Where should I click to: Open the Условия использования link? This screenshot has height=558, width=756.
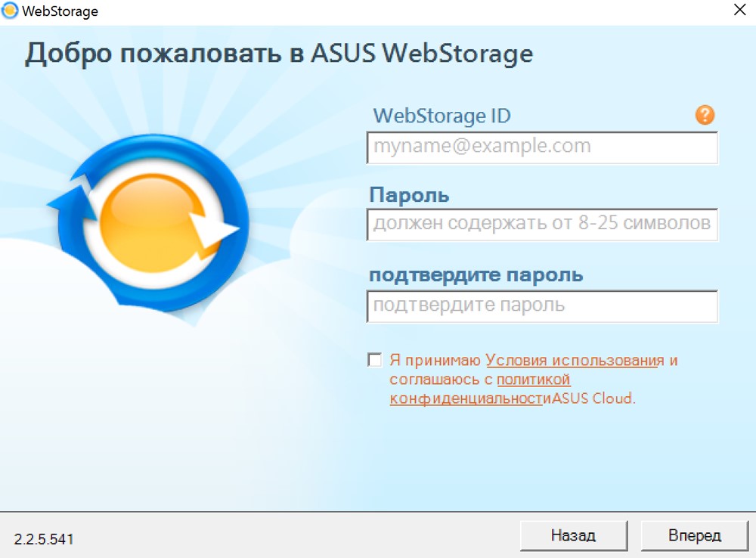575,360
